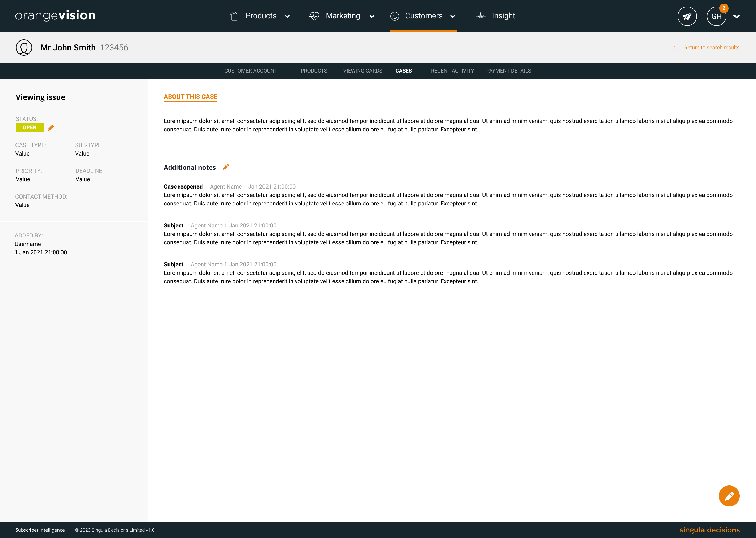Switch to Customer Account tab
Screen dimensions: 756x538
(x=251, y=71)
